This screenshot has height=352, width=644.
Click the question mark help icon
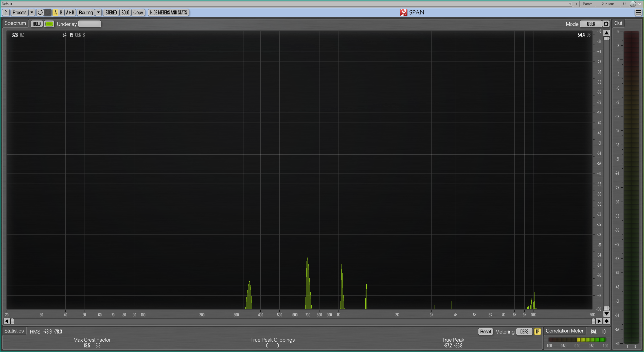6,12
